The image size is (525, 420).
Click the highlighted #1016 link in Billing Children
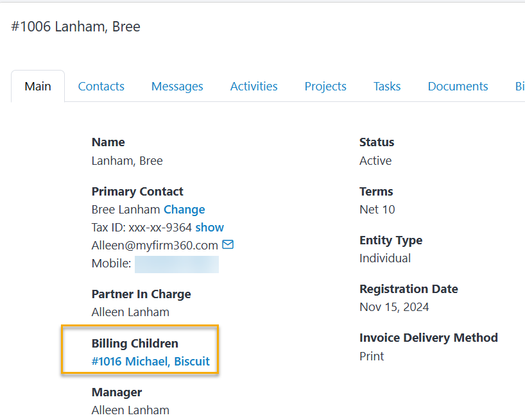[150, 361]
